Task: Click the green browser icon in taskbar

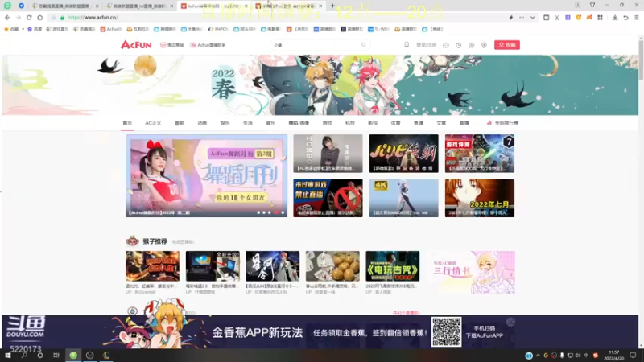Action: pyautogui.click(x=73, y=356)
